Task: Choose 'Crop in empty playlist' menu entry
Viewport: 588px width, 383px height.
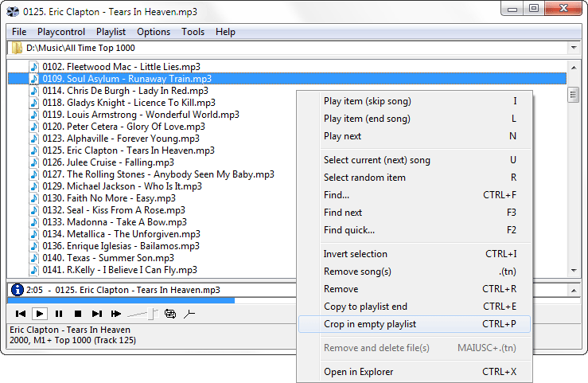Action: click(415, 324)
